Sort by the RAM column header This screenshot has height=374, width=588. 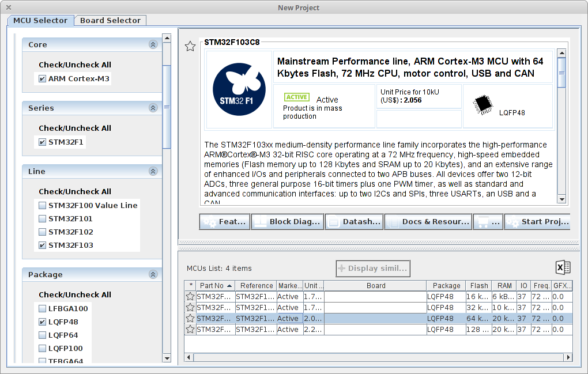tap(504, 286)
